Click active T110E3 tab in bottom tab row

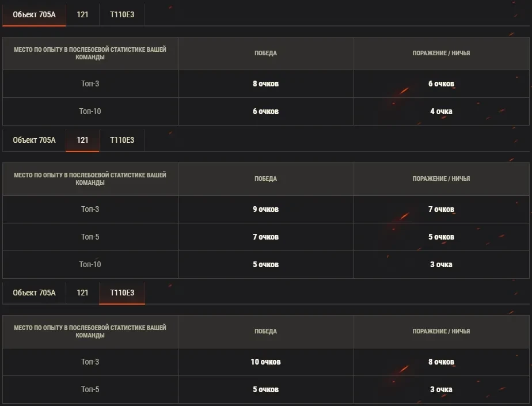[x=122, y=293]
